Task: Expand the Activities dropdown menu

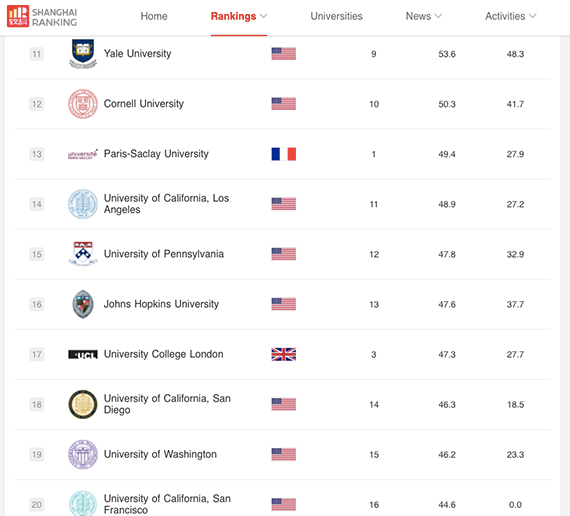Action: (510, 16)
